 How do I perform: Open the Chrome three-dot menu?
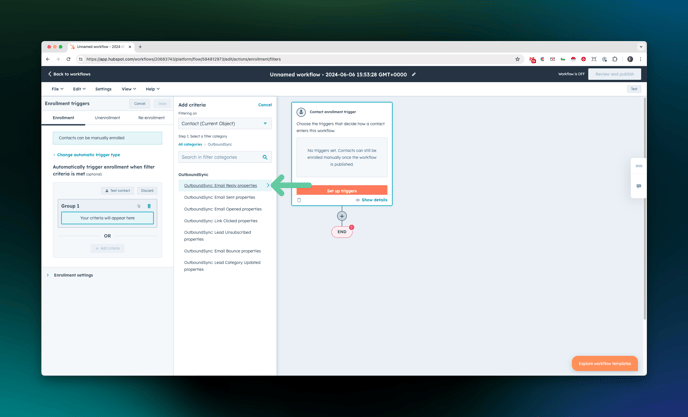click(x=640, y=59)
